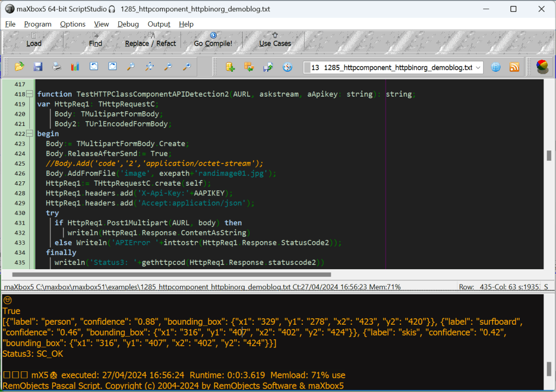Open the Options menu
The width and height of the screenshot is (556, 392).
pos(73,24)
